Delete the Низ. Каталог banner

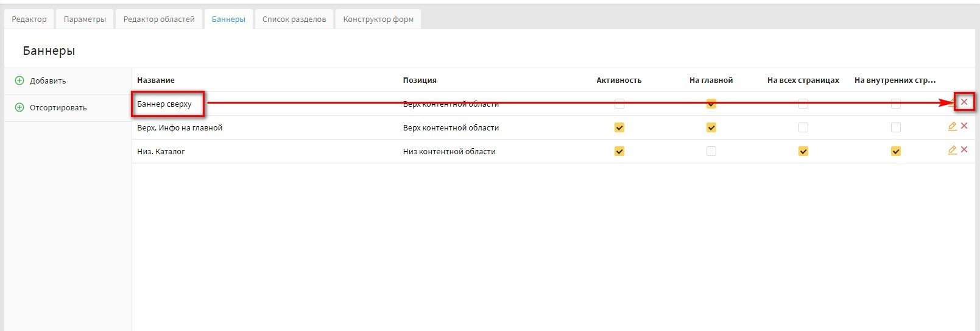[964, 150]
